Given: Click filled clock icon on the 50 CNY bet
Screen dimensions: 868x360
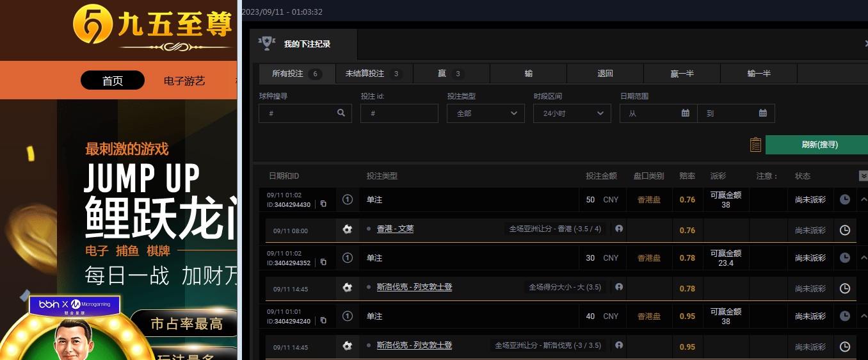Looking at the screenshot, I should 845,200.
